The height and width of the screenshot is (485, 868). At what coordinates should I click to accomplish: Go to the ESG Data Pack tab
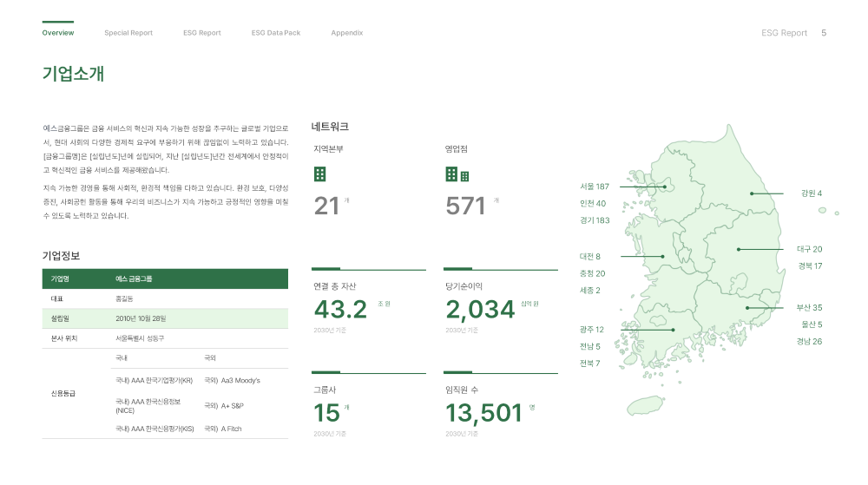tap(276, 33)
